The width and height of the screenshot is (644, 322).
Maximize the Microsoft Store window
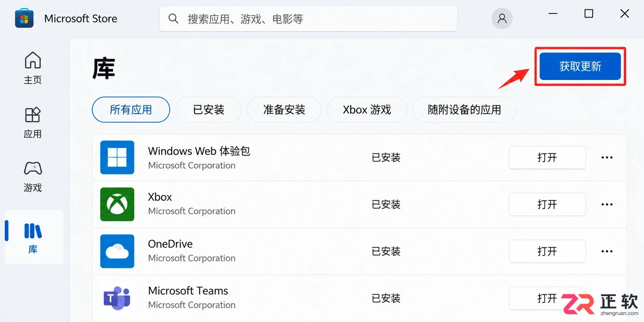(589, 14)
